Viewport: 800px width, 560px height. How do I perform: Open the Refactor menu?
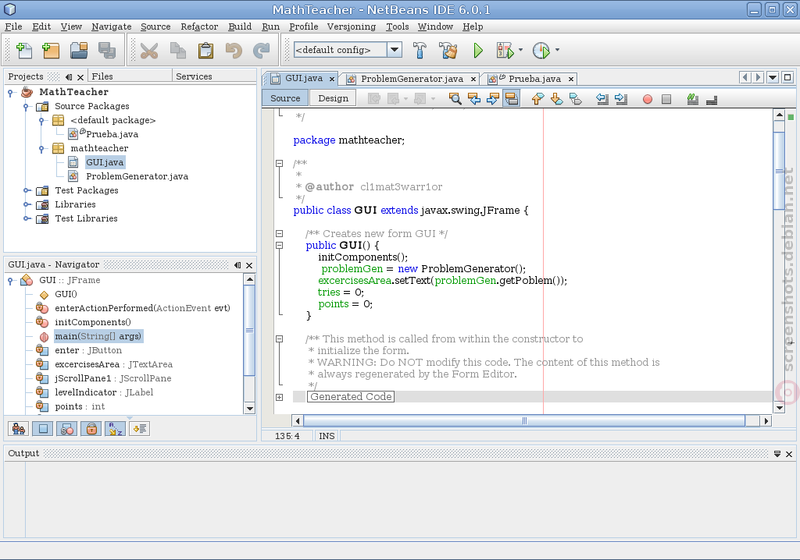click(x=199, y=27)
